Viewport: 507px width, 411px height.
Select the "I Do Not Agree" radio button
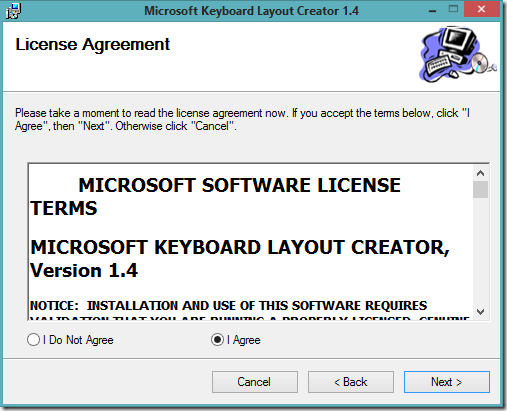coord(33,340)
